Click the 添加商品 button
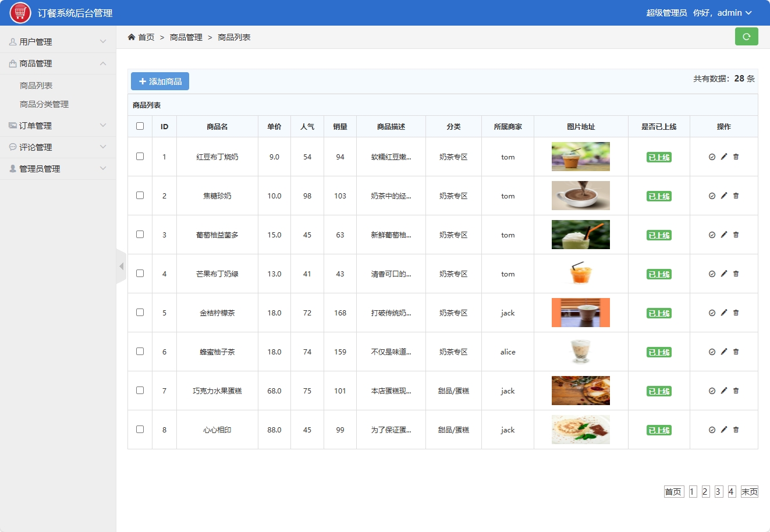This screenshot has width=770, height=532. (x=159, y=81)
